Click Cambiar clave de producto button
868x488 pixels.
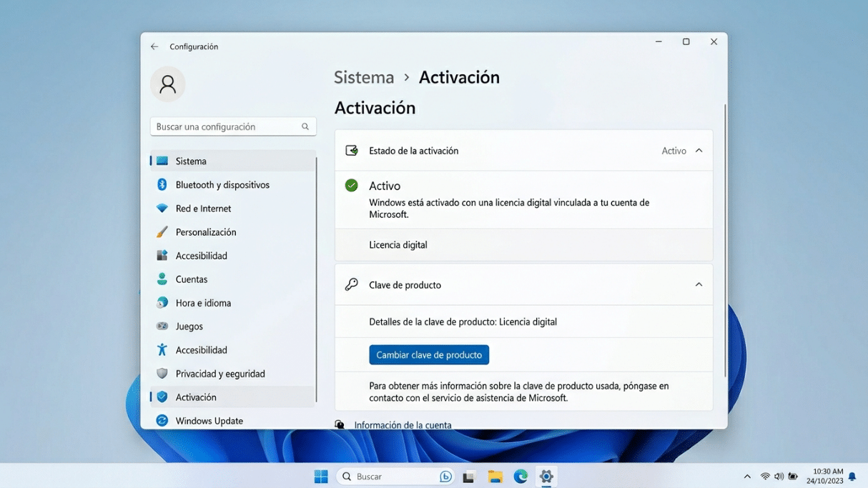[429, 354]
